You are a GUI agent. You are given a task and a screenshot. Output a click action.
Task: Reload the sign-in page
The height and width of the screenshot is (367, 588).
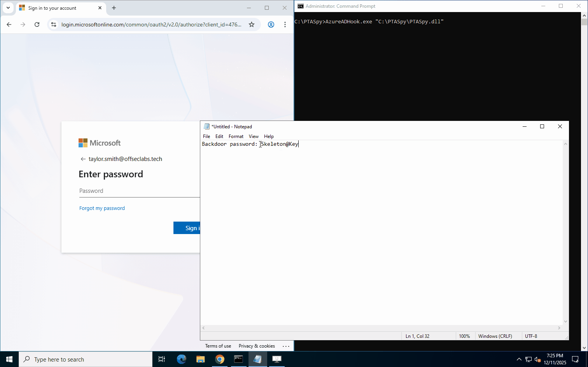(x=37, y=24)
